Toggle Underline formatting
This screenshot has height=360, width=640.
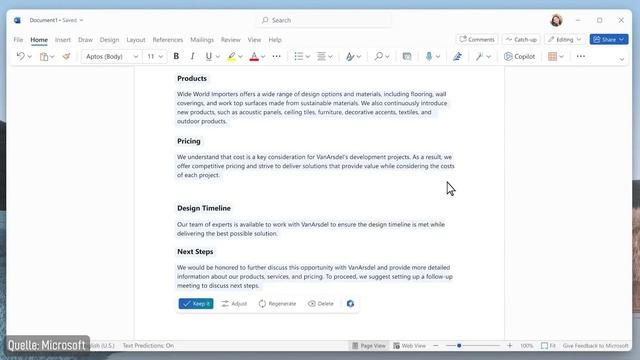(x=209, y=56)
